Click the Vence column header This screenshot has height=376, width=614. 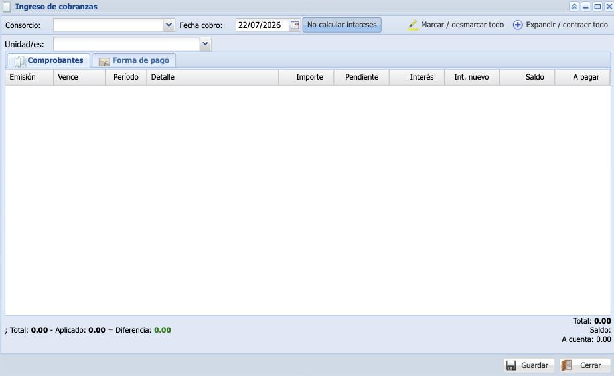(79, 78)
